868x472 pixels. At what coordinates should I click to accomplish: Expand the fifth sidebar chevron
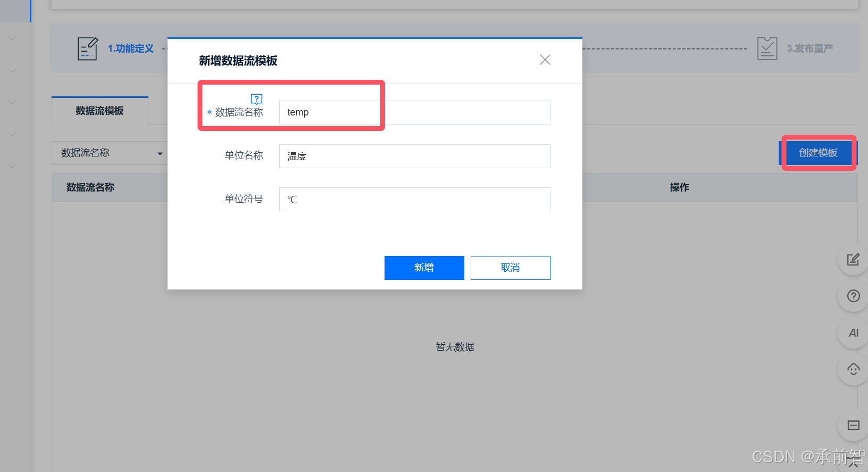pyautogui.click(x=12, y=166)
